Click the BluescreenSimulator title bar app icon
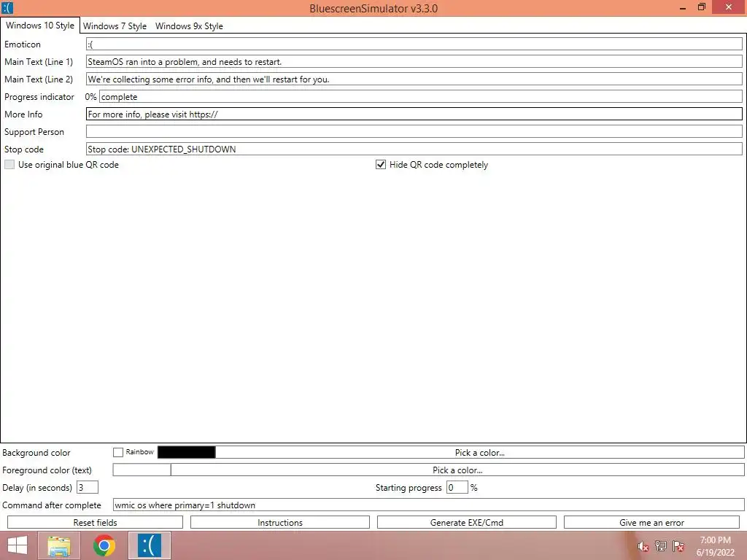The height and width of the screenshot is (560, 747). coord(7,8)
